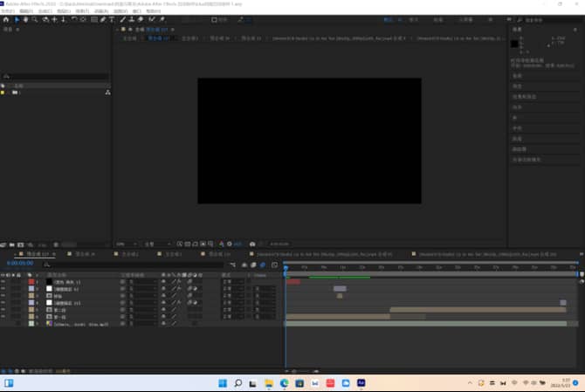Open the Composition menu in the menu bar
This screenshot has width=585, height=392.
pyautogui.click(x=45, y=11)
